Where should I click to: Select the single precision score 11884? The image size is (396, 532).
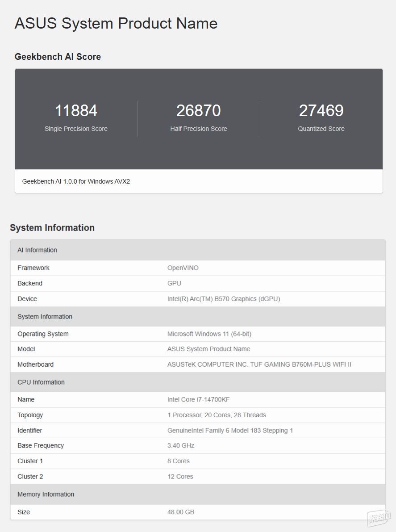pos(76,111)
